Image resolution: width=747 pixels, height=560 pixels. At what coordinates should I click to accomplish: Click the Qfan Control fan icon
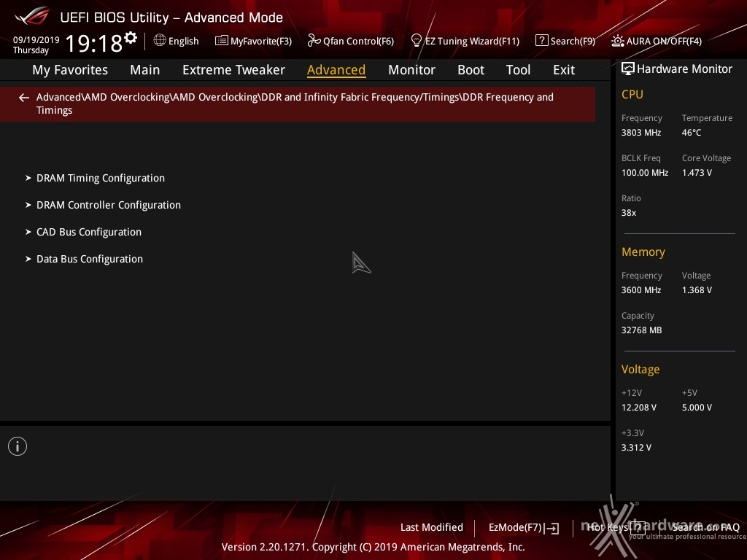tap(314, 41)
